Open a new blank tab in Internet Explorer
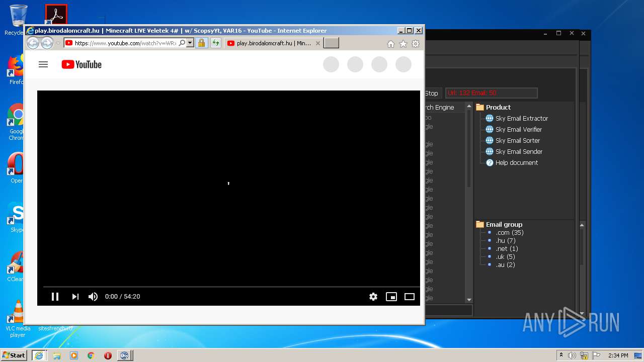The width and height of the screenshot is (644, 362). pyautogui.click(x=331, y=43)
